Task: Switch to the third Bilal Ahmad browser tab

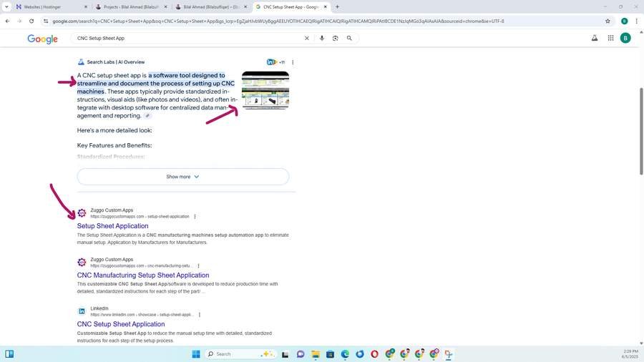Action: [x=212, y=7]
